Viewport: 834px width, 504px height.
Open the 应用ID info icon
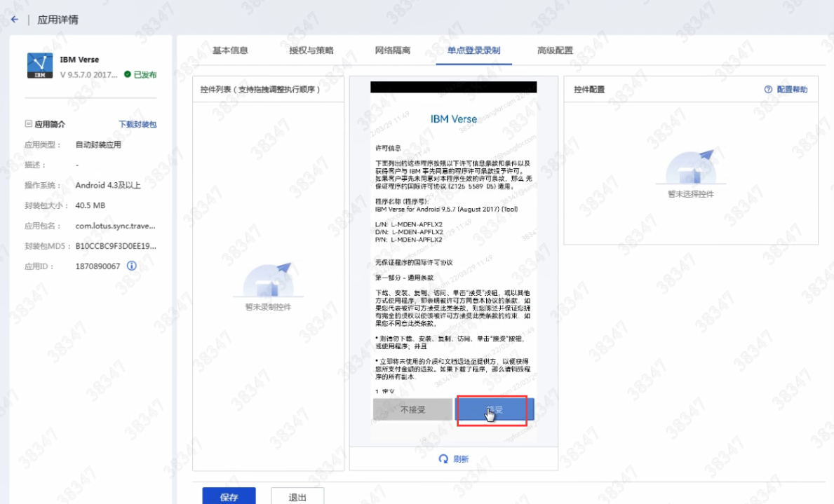coord(131,266)
